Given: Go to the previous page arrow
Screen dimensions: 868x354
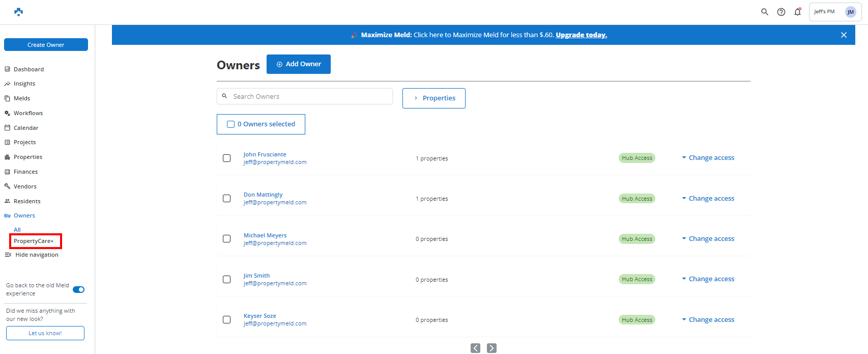Looking at the screenshot, I should [x=475, y=348].
